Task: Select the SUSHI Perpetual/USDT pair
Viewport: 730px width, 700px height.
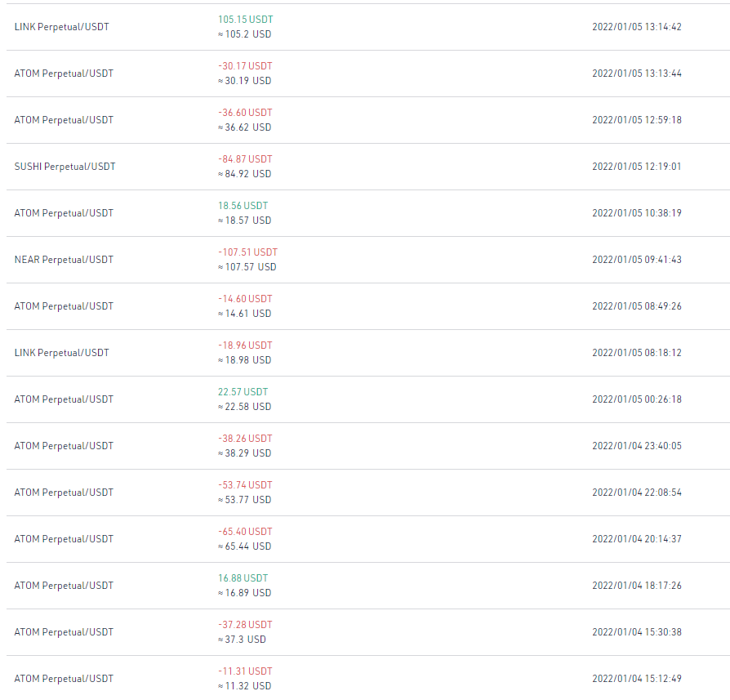Action: tap(65, 167)
